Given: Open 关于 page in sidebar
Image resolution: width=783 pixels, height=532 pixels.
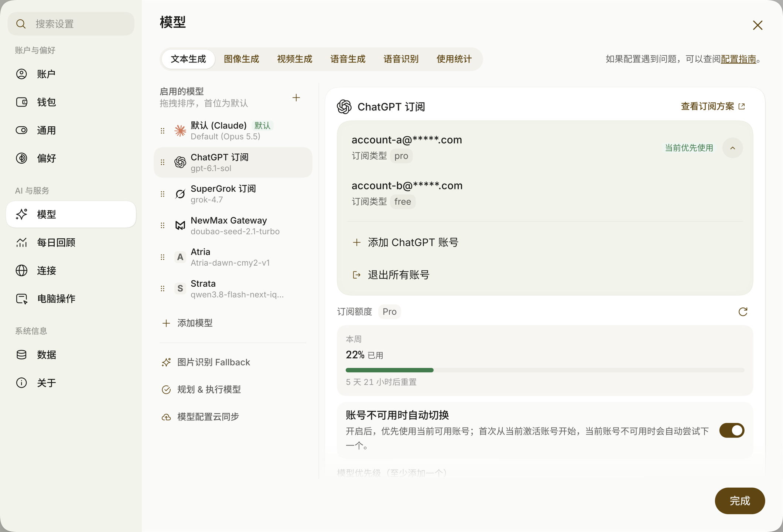Looking at the screenshot, I should pos(71,383).
